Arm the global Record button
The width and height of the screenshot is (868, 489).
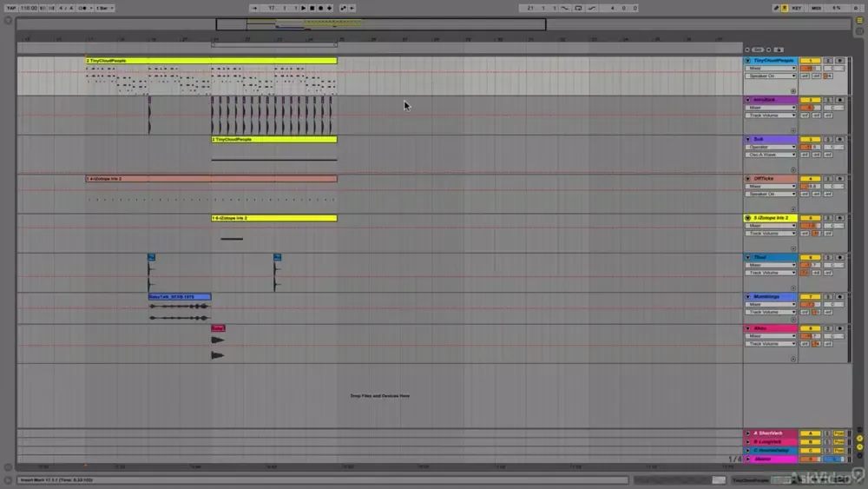(x=320, y=9)
